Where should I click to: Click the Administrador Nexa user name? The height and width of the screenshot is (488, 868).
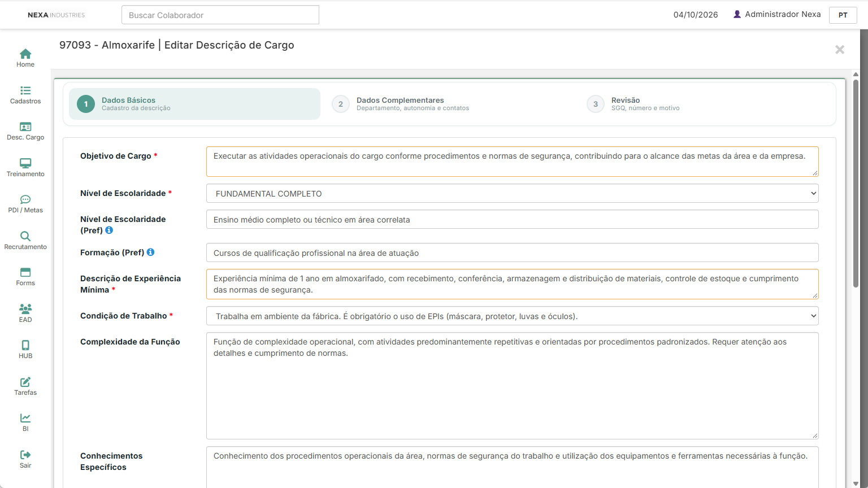783,14
